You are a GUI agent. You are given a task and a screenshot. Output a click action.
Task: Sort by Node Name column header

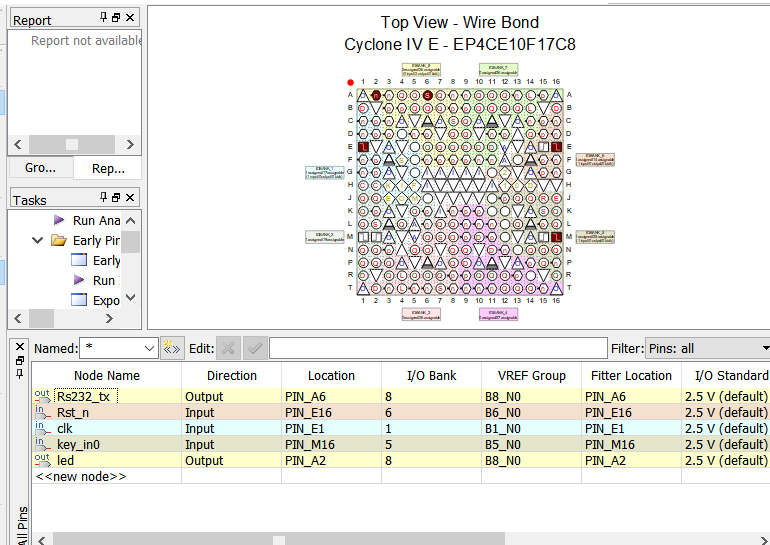pyautogui.click(x=107, y=376)
